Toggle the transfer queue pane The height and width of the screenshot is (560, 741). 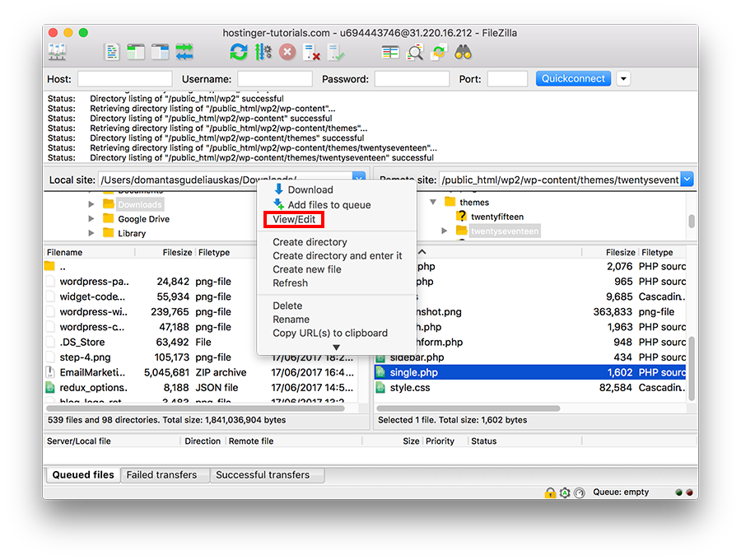(x=183, y=51)
